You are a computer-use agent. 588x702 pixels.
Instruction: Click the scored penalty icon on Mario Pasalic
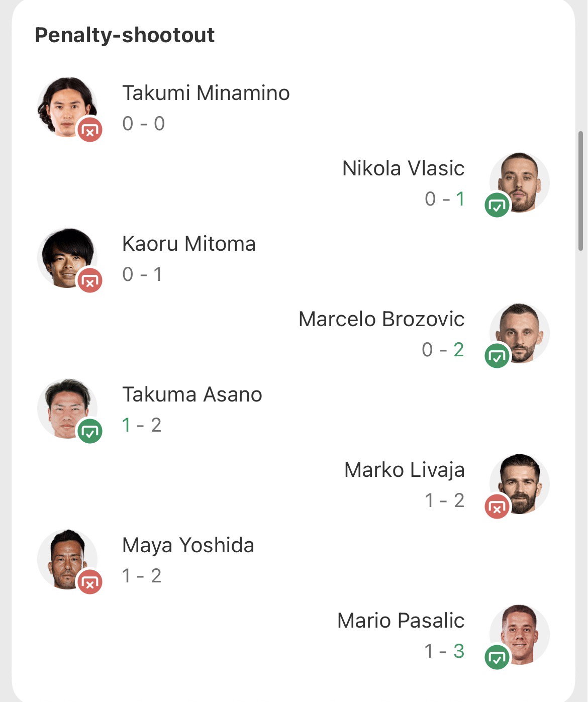coord(497,657)
